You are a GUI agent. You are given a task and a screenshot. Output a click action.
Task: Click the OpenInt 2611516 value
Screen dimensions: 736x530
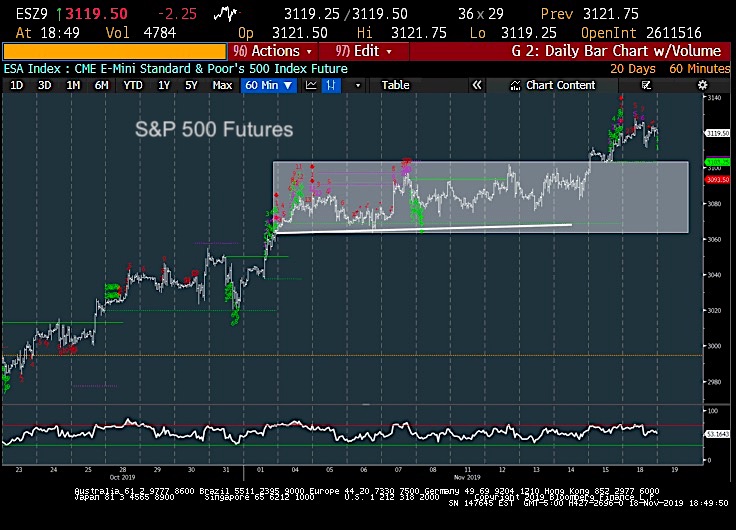coord(641,33)
